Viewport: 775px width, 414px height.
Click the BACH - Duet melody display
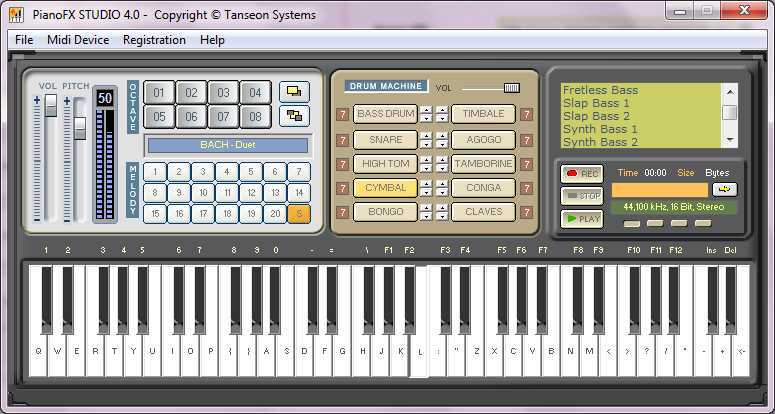[x=228, y=145]
